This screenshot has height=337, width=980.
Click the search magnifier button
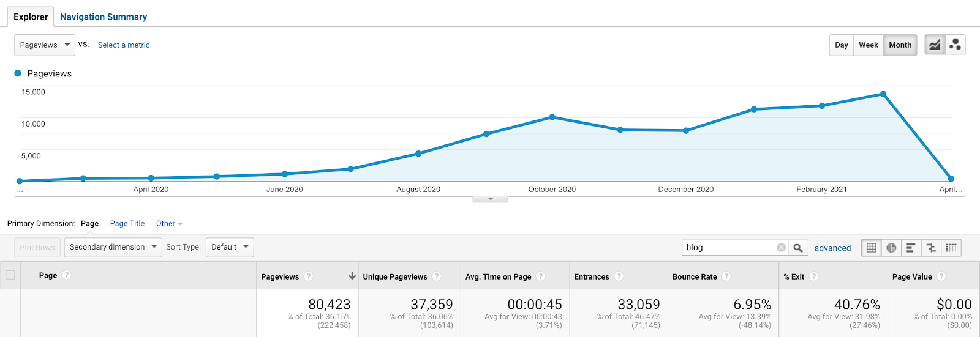[x=797, y=248]
